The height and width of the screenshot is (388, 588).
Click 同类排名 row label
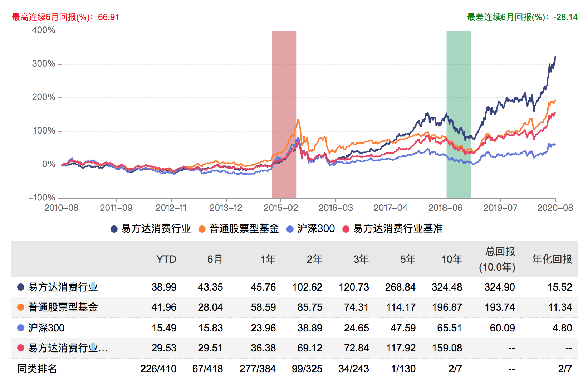37,369
